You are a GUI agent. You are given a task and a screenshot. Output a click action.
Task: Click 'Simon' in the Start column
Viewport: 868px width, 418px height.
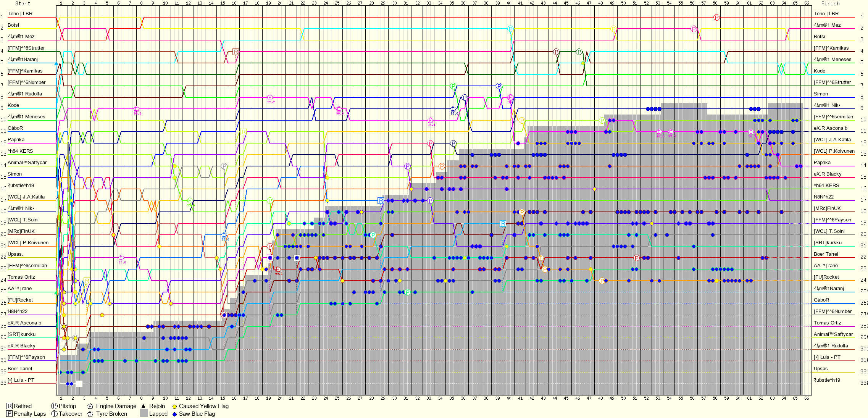15,174
